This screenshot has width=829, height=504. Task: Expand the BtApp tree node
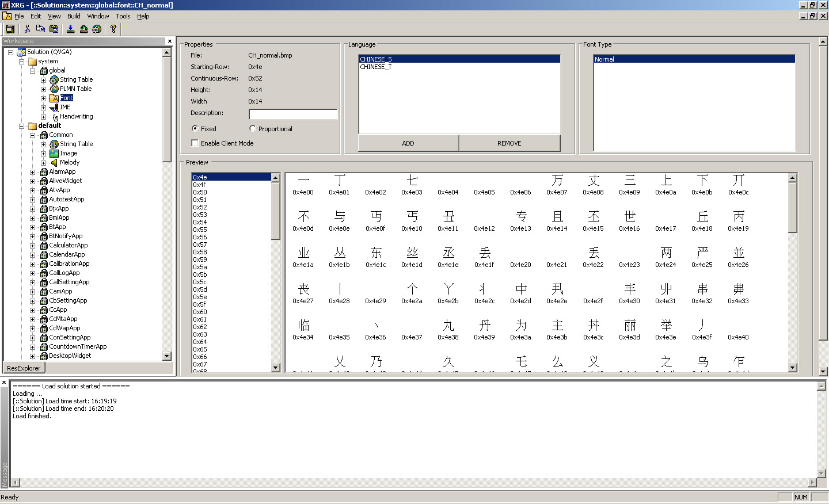point(32,227)
